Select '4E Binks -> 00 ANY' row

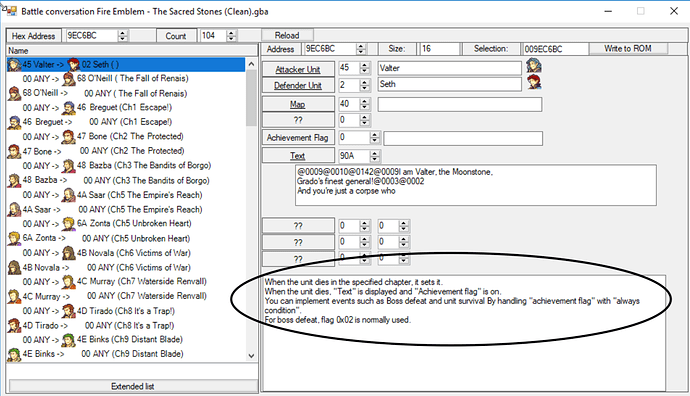coord(126,354)
